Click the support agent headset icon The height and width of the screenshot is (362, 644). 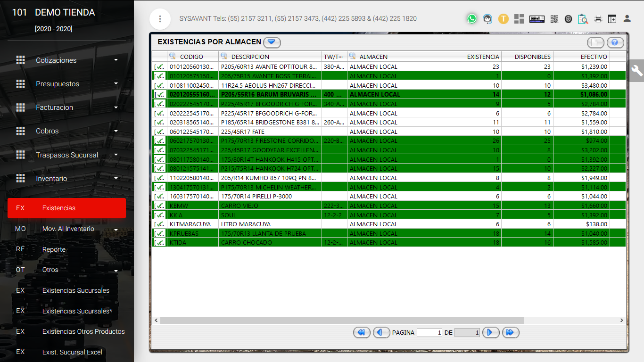(x=487, y=19)
